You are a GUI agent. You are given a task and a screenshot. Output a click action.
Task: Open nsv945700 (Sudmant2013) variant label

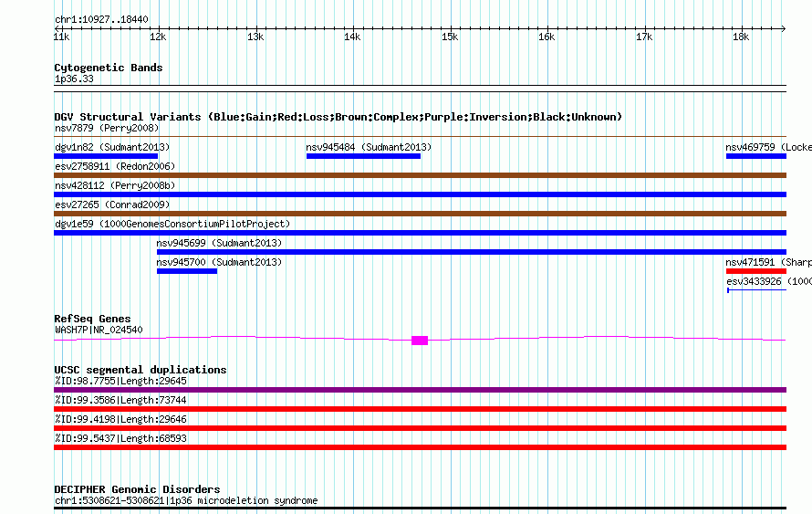coord(219,262)
